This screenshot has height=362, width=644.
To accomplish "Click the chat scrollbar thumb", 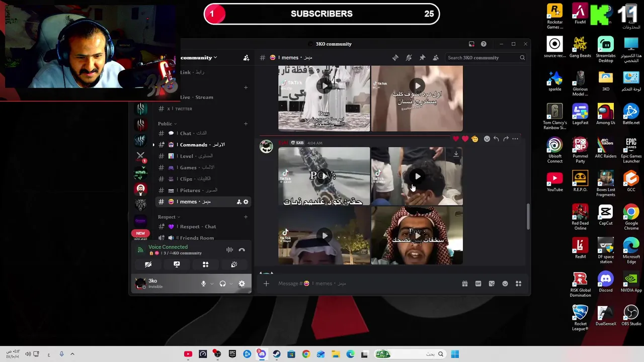I will coord(528,216).
